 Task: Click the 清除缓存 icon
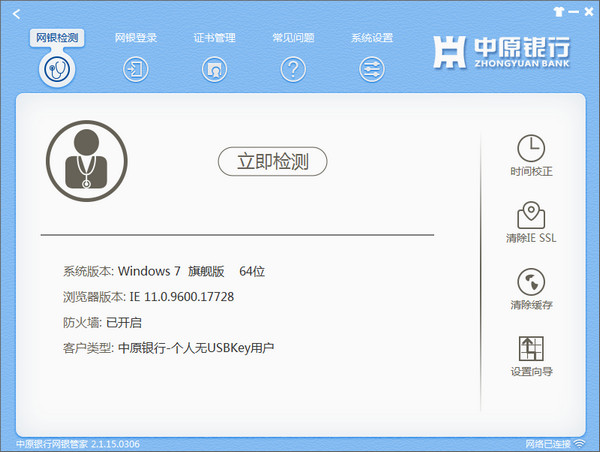531,282
